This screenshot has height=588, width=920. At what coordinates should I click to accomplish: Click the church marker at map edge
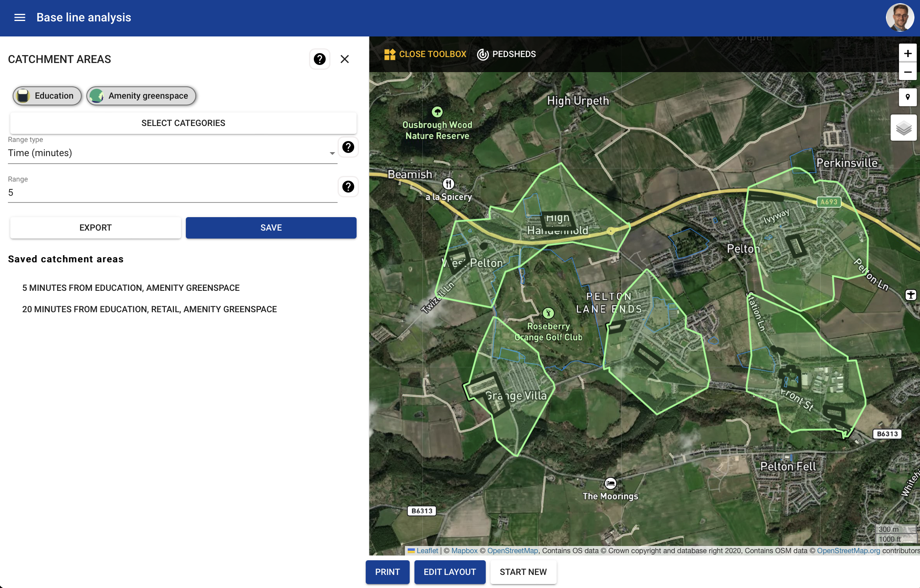910,295
